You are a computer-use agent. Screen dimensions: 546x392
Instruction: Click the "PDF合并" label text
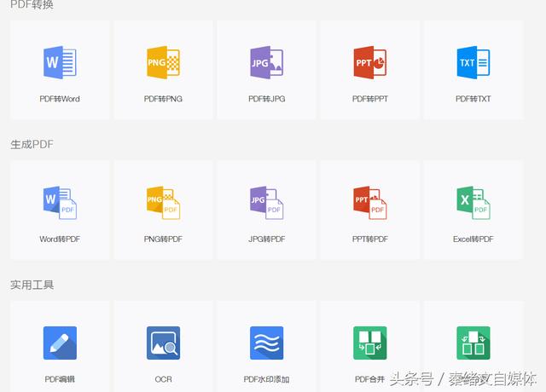coord(369,379)
